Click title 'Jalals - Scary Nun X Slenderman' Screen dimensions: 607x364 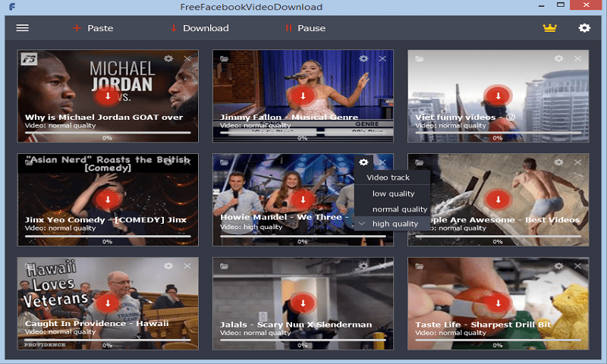point(296,325)
